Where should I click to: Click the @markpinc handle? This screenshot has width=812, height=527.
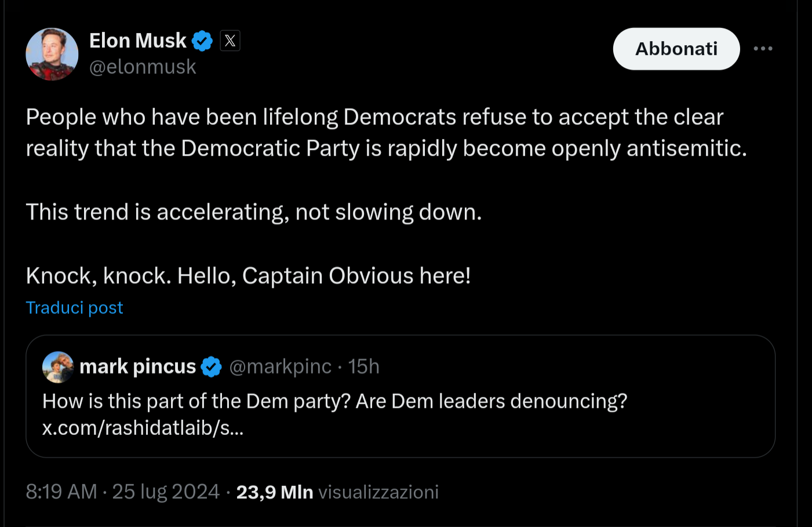281,366
